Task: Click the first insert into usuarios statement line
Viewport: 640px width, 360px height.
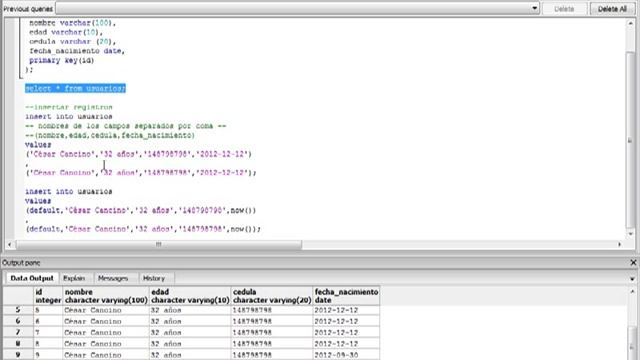Action: [x=69, y=116]
